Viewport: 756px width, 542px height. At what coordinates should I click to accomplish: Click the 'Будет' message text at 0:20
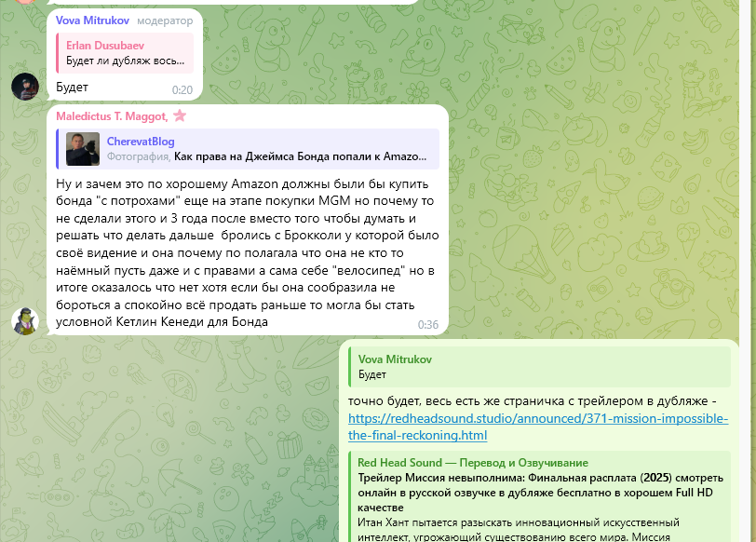pyautogui.click(x=72, y=88)
